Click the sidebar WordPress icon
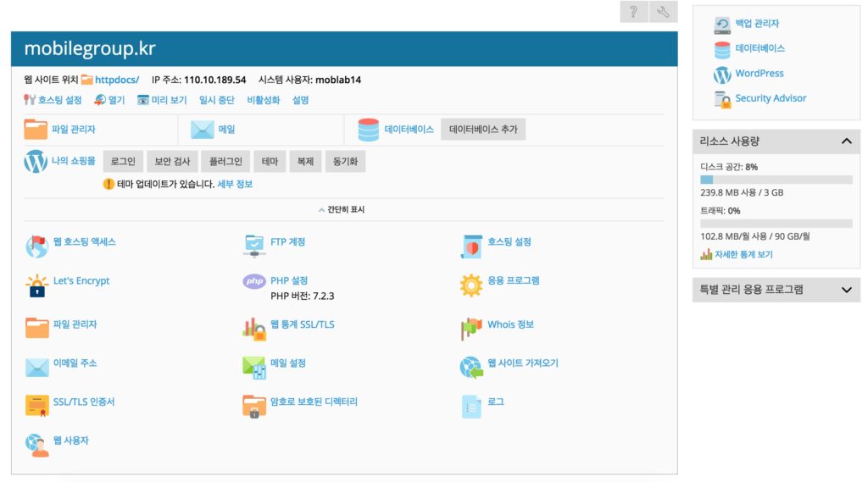Image resolution: width=868 pixels, height=482 pixels. 722,75
